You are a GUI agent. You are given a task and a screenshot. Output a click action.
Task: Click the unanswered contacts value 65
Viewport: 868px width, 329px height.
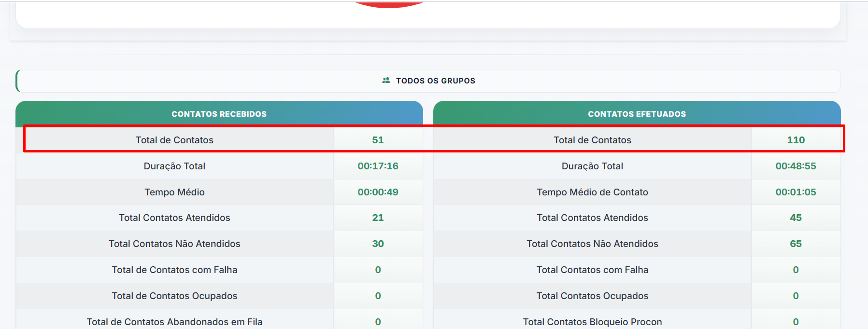(796, 244)
